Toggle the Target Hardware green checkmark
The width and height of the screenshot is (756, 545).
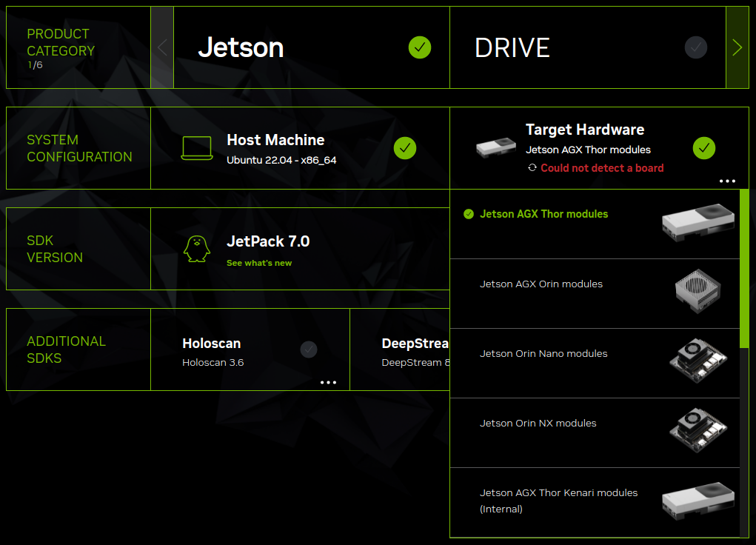tap(704, 148)
